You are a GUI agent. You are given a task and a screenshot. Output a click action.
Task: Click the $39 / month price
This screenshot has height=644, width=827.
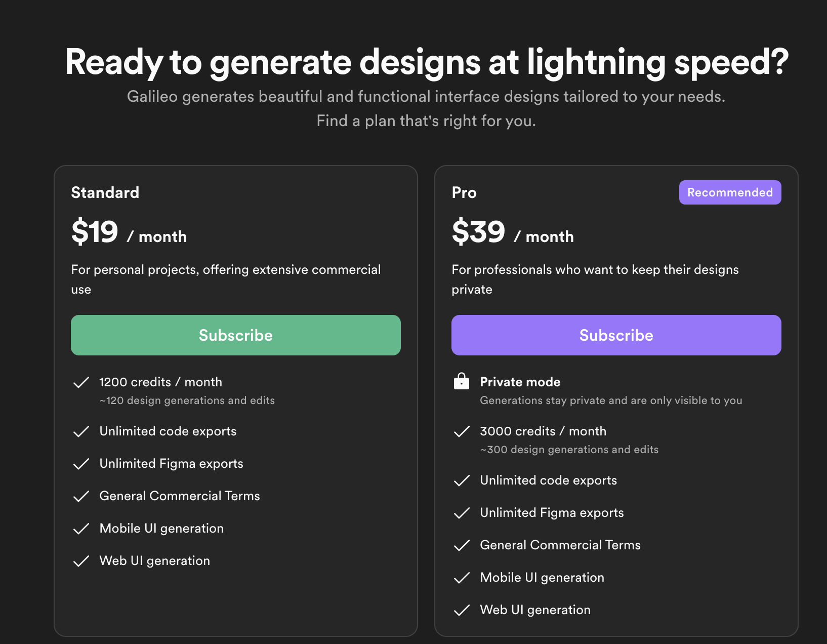click(x=513, y=233)
